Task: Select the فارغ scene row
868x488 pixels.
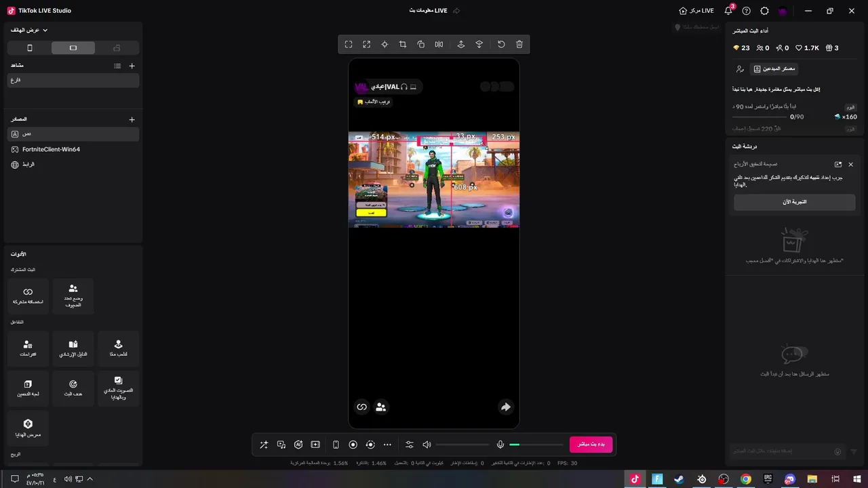Action: (x=73, y=80)
